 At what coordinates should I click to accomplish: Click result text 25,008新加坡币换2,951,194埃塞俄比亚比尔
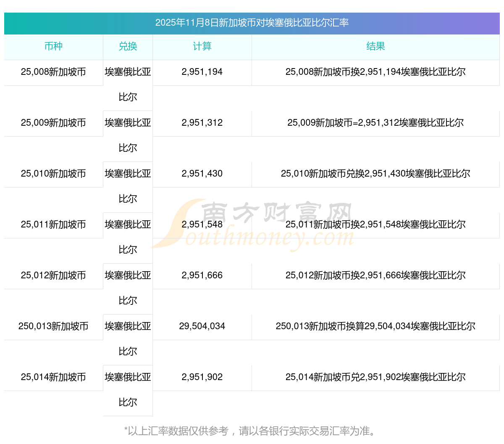click(x=375, y=72)
